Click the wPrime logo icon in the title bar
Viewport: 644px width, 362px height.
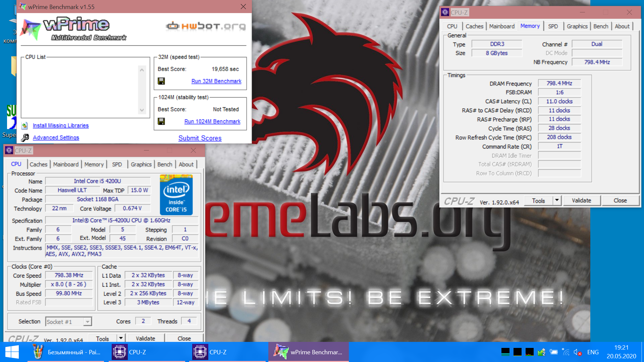click(x=22, y=6)
